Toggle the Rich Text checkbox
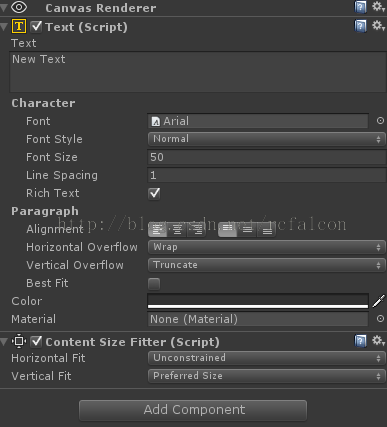 tap(154, 193)
